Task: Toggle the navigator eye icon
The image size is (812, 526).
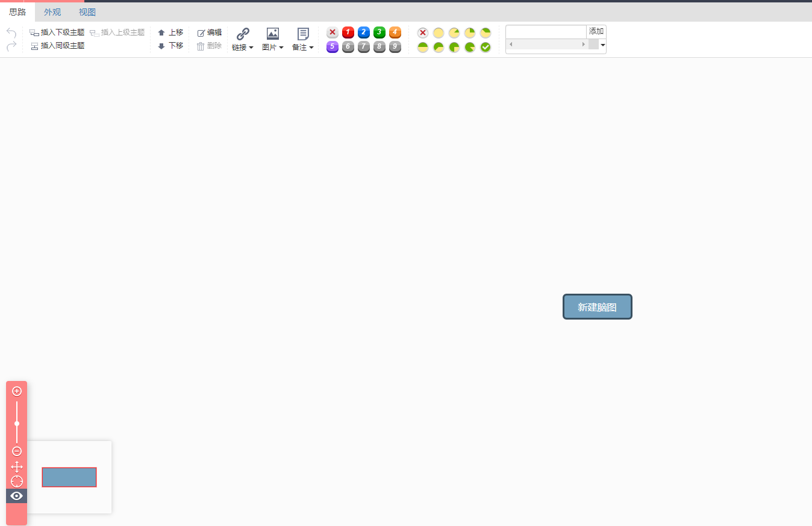Action: click(17, 496)
